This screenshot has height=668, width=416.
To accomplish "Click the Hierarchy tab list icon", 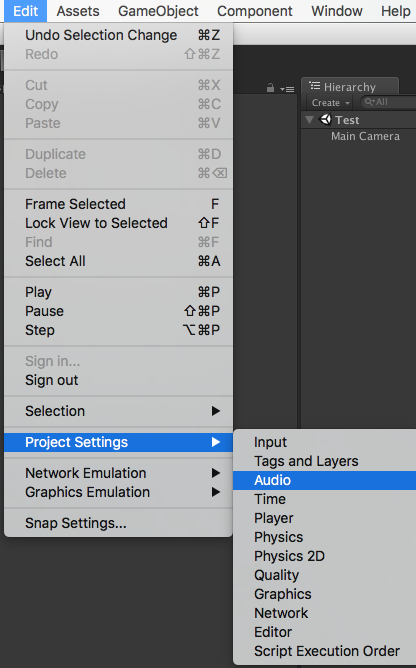I will click(315, 86).
